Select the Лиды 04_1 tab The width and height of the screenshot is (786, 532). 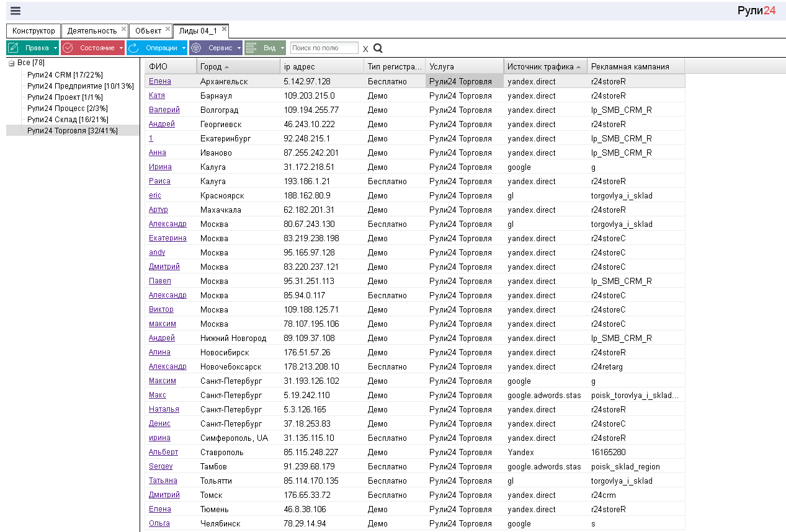(x=198, y=31)
